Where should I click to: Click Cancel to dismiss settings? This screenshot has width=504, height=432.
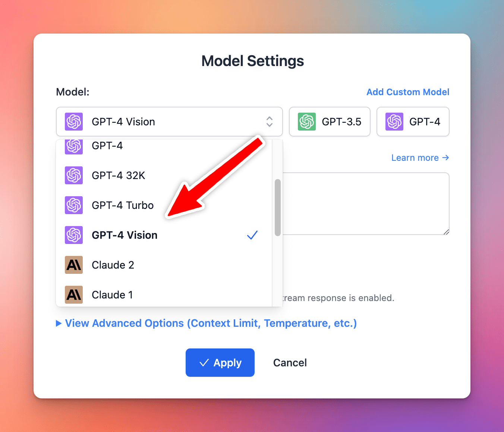[290, 363]
